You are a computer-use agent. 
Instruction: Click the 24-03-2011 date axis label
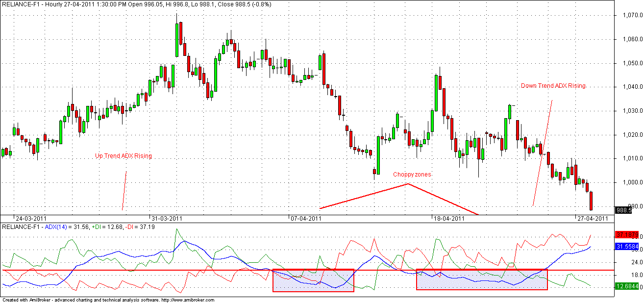point(31,219)
